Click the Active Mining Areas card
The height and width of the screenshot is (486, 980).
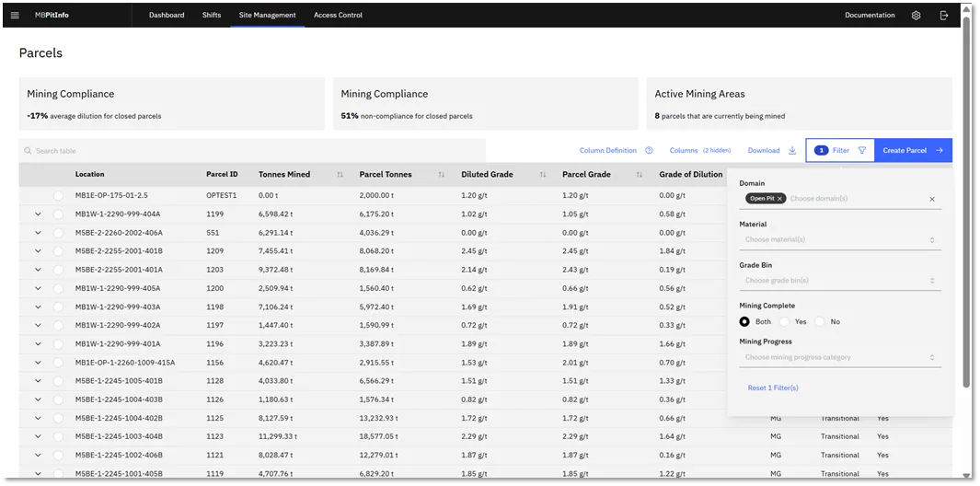(x=800, y=104)
